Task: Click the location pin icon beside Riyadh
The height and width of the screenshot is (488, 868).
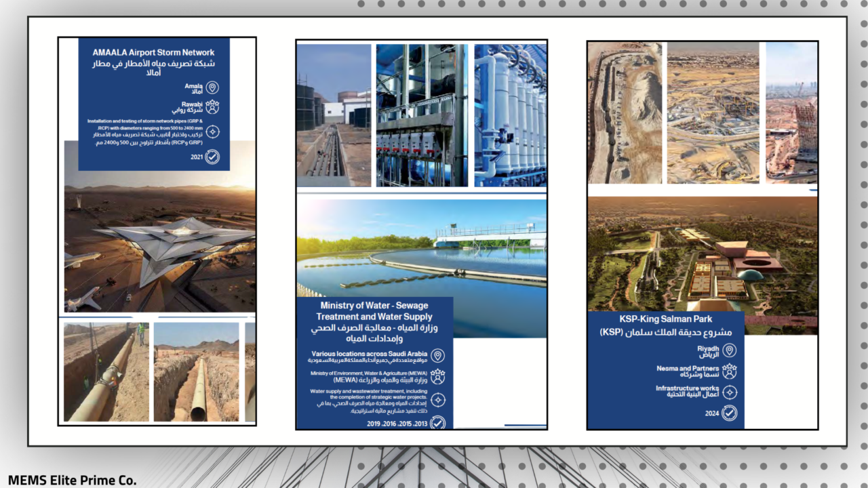Action: [729, 350]
